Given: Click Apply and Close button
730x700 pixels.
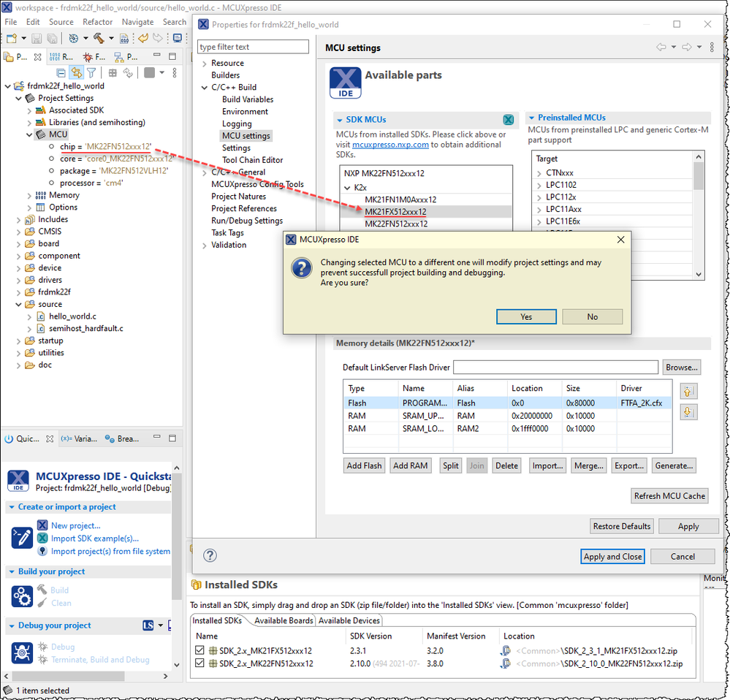Looking at the screenshot, I should 612,556.
